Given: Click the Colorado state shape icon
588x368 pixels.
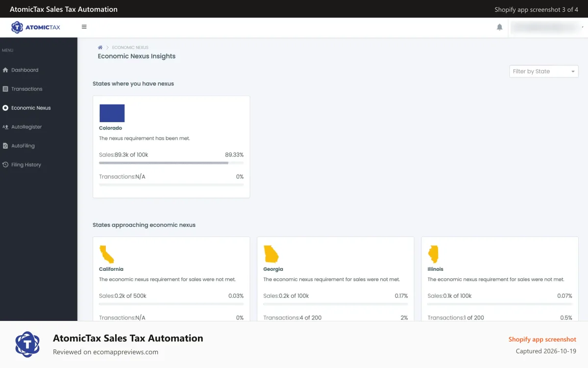Looking at the screenshot, I should point(112,113).
